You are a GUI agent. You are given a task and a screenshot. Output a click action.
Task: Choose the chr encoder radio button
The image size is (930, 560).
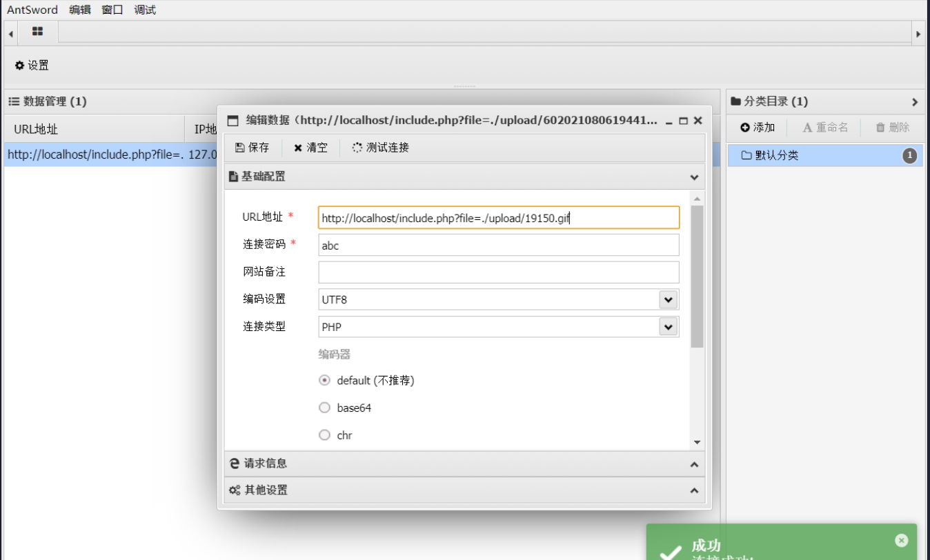(324, 435)
